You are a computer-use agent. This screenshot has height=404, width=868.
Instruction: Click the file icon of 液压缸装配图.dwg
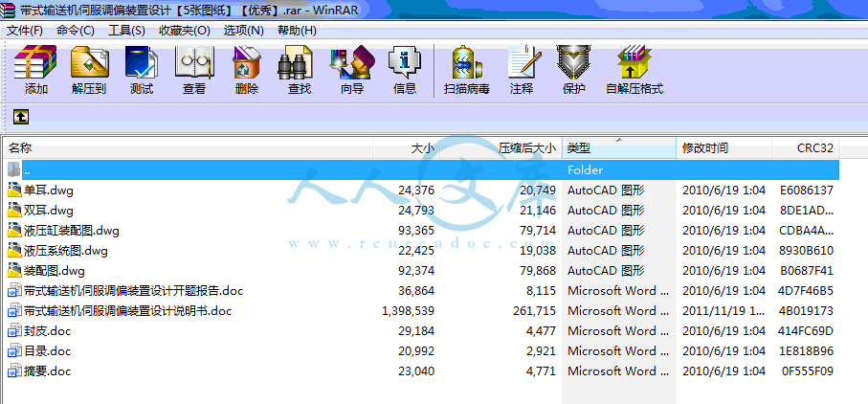pos(14,230)
